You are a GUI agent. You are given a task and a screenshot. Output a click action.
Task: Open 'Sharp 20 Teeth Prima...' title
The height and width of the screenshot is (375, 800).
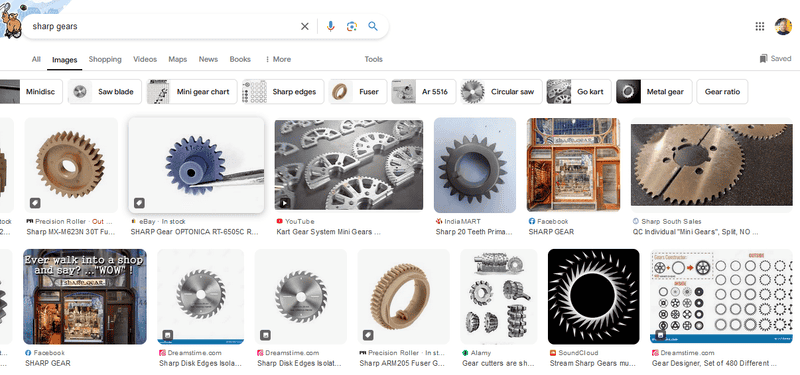tap(474, 232)
